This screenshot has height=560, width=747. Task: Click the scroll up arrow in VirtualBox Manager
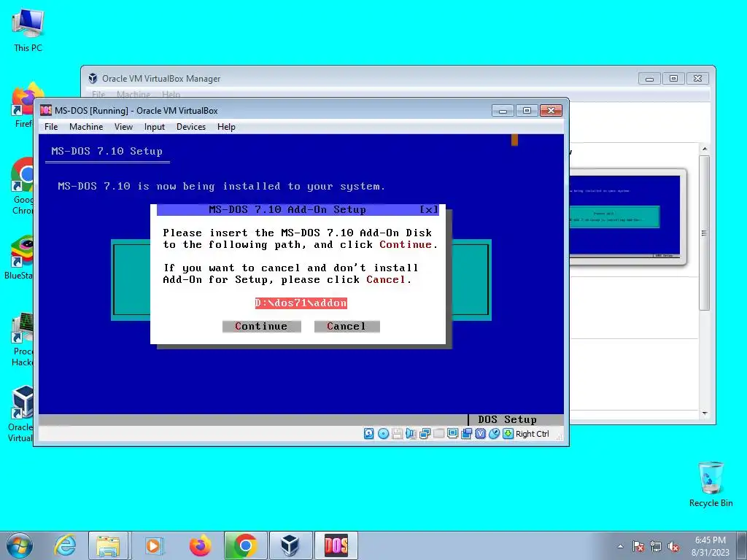coord(705,149)
